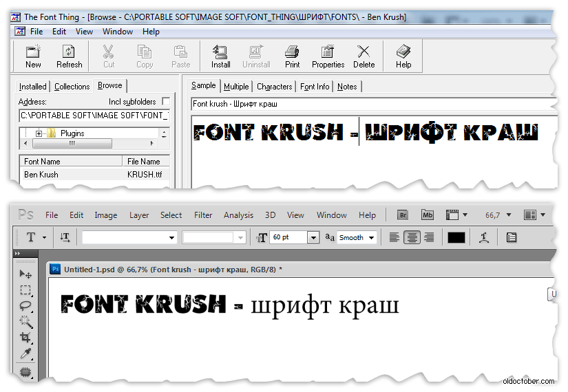The image size is (568, 392).
Task: Click the folder tree horizontal scrollbar thumb
Action: coord(72,143)
